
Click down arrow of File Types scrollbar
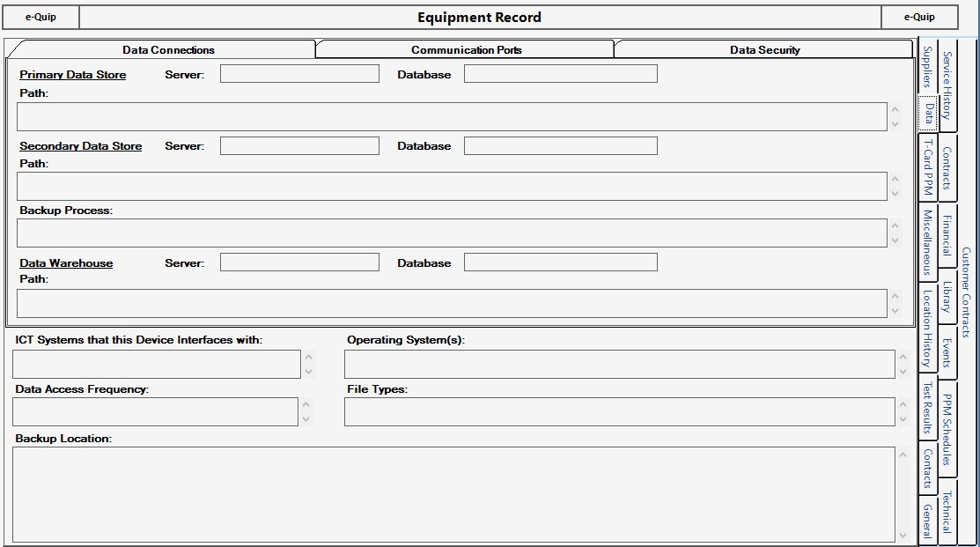pyautogui.click(x=903, y=419)
